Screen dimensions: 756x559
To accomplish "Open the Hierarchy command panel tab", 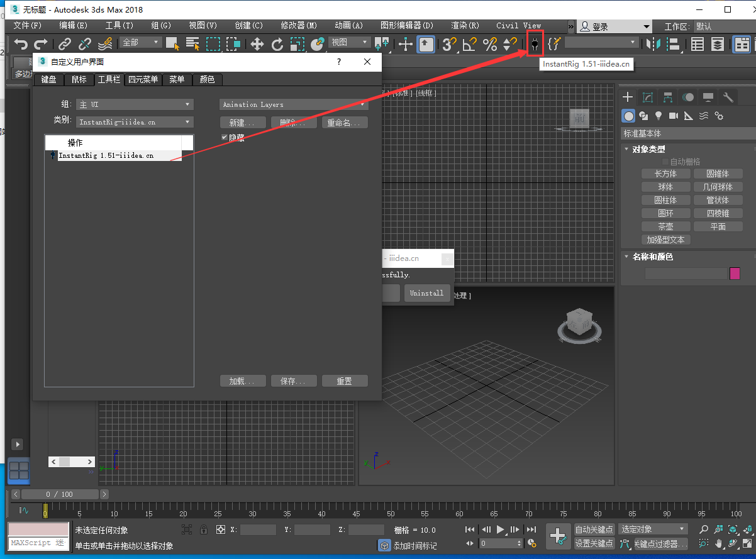I will pyautogui.click(x=668, y=97).
